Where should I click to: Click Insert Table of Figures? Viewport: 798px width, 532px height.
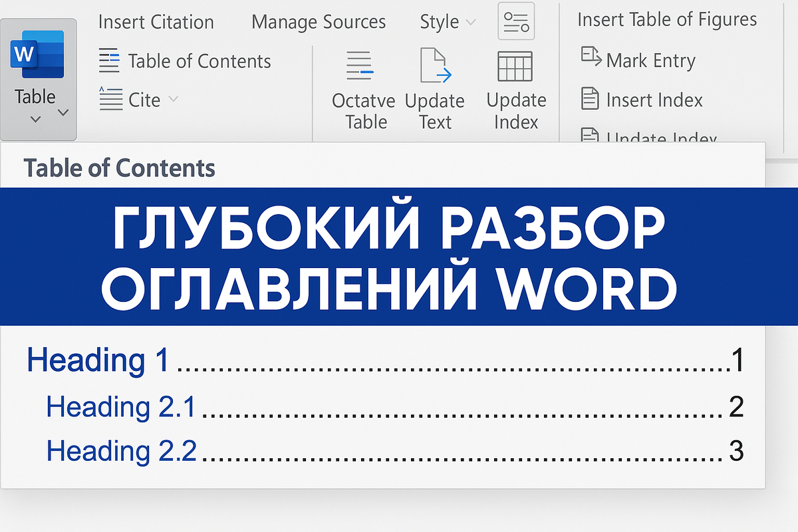point(667,20)
